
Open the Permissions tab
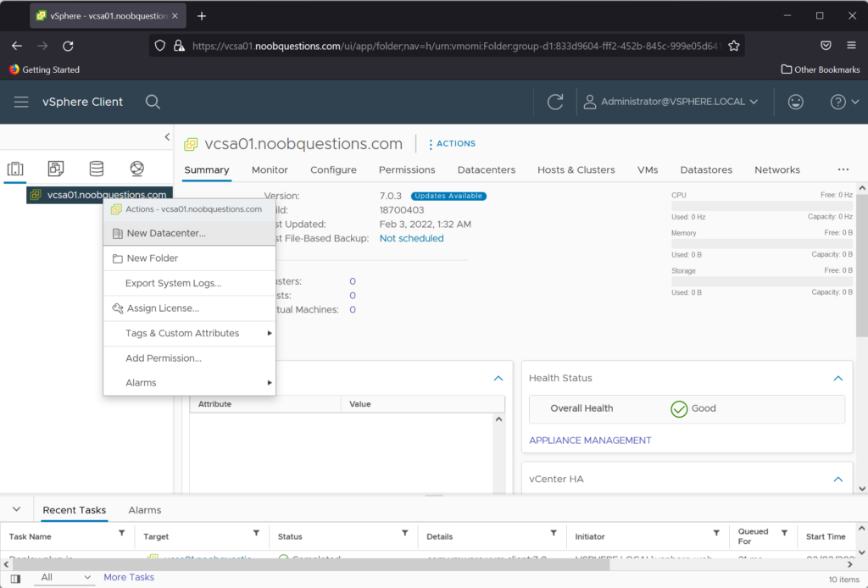[x=407, y=170]
